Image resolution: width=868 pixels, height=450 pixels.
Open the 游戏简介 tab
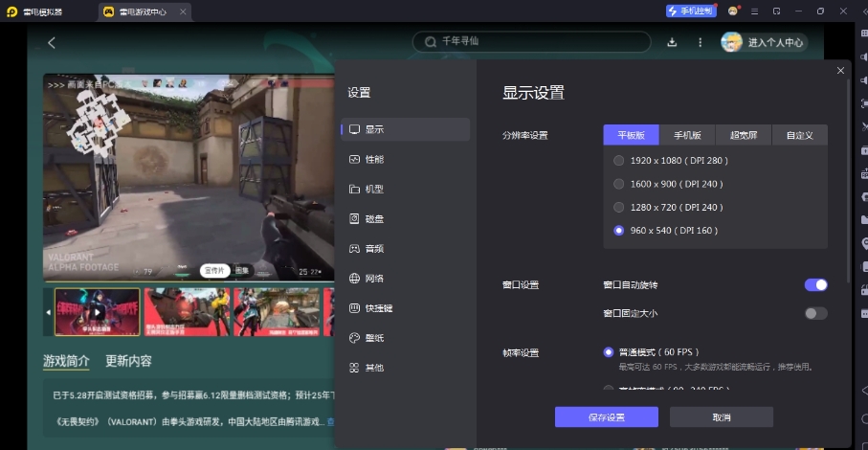tap(66, 362)
